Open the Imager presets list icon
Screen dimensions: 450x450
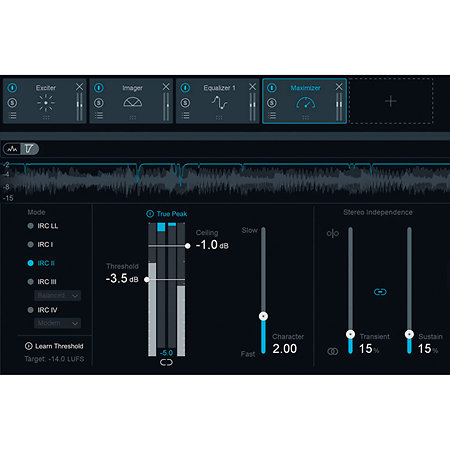point(99,116)
